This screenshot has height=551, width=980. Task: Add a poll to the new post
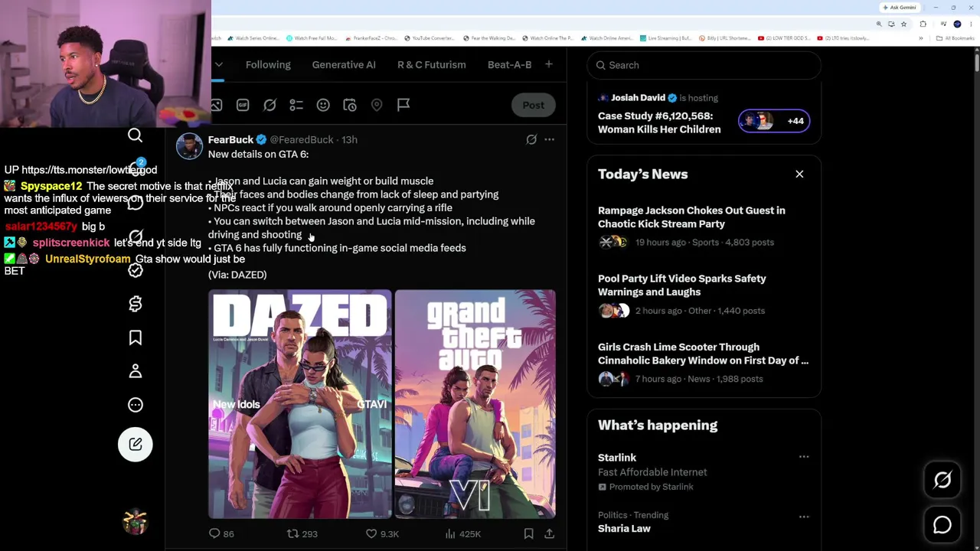(x=296, y=105)
